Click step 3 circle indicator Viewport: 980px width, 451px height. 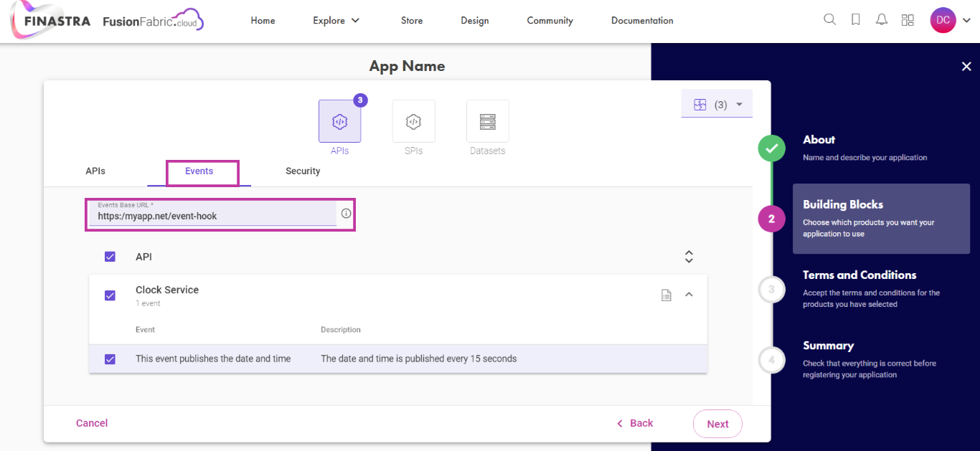771,290
